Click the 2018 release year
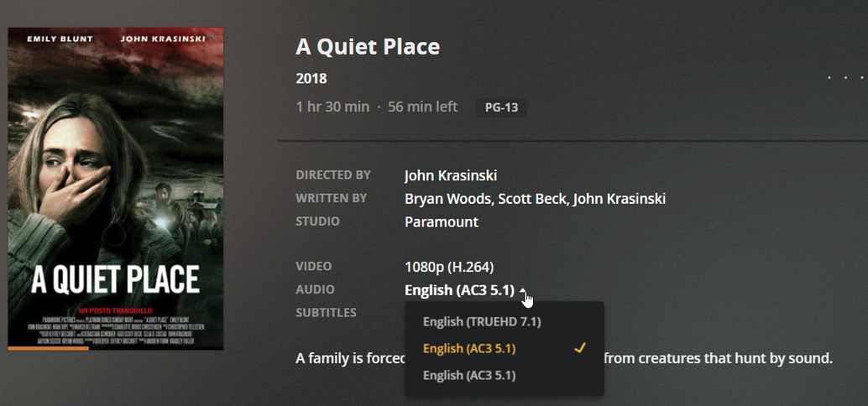Viewport: 868px width, 406px height. [311, 80]
